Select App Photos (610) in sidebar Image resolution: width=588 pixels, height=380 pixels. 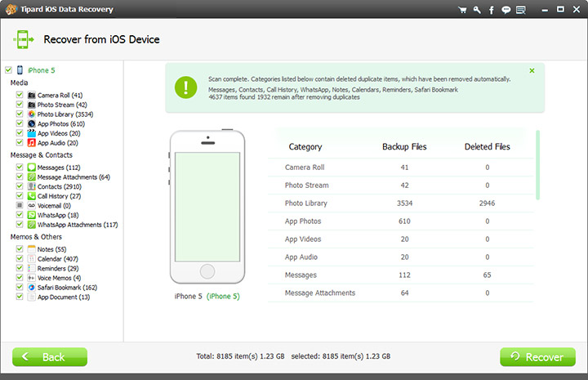click(61, 123)
